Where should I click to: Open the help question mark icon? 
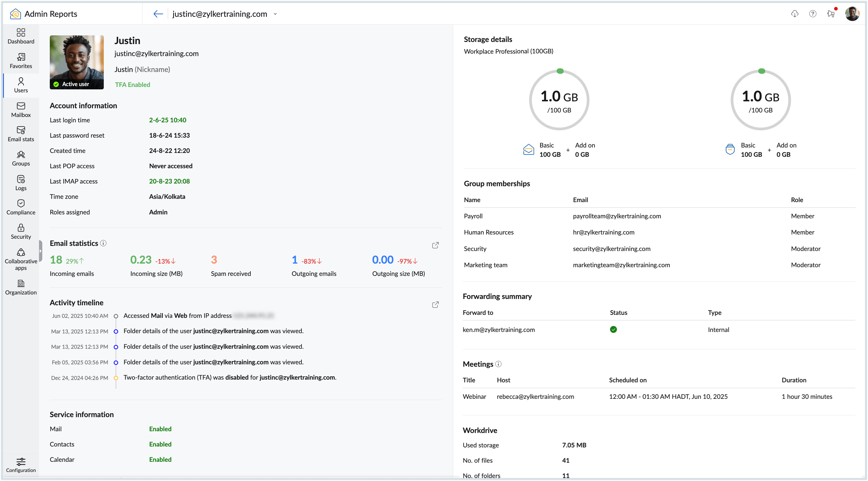click(813, 14)
